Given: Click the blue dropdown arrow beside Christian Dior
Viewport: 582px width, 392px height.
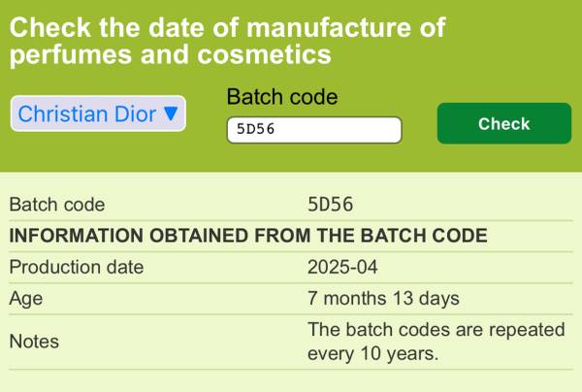Looking at the screenshot, I should click(171, 114).
